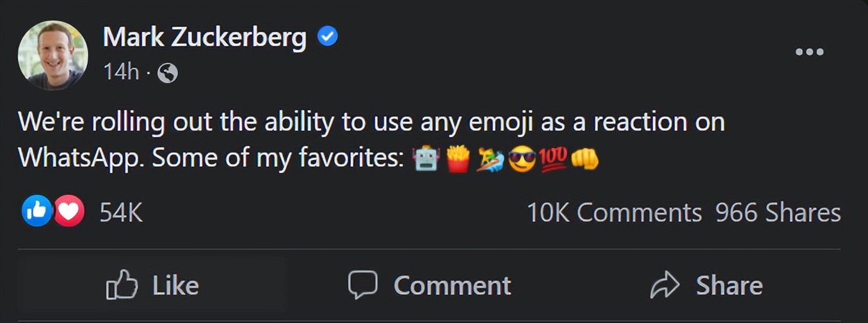
Task: Click the blue verified badge
Action: [328, 38]
